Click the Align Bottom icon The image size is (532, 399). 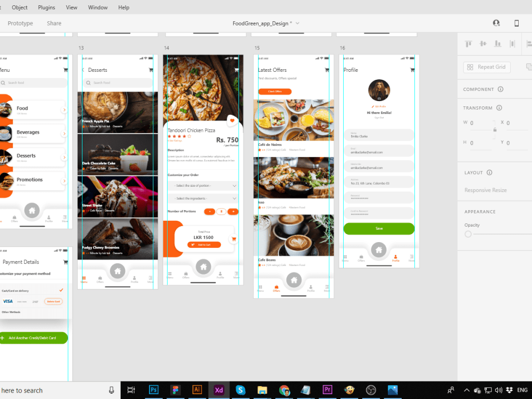click(x=498, y=44)
